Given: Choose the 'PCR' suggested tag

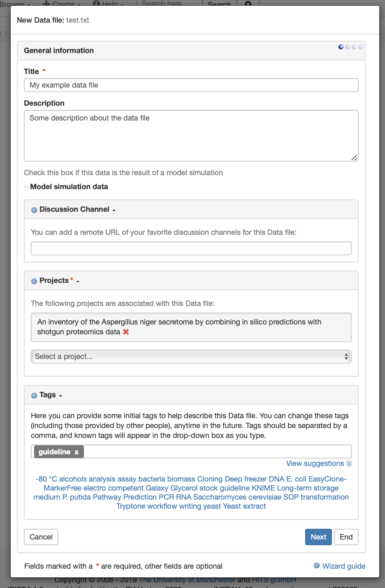Looking at the screenshot, I should point(166,497).
